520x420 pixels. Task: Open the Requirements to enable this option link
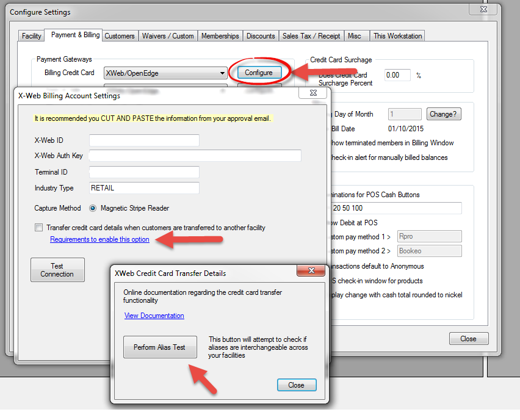click(99, 239)
